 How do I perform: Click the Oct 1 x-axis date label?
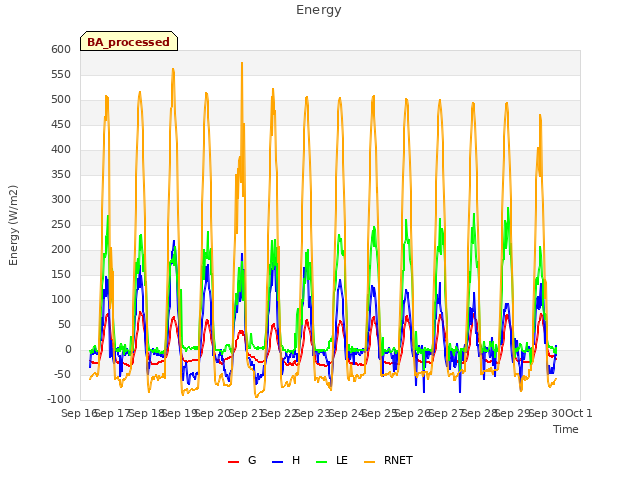click(579, 413)
